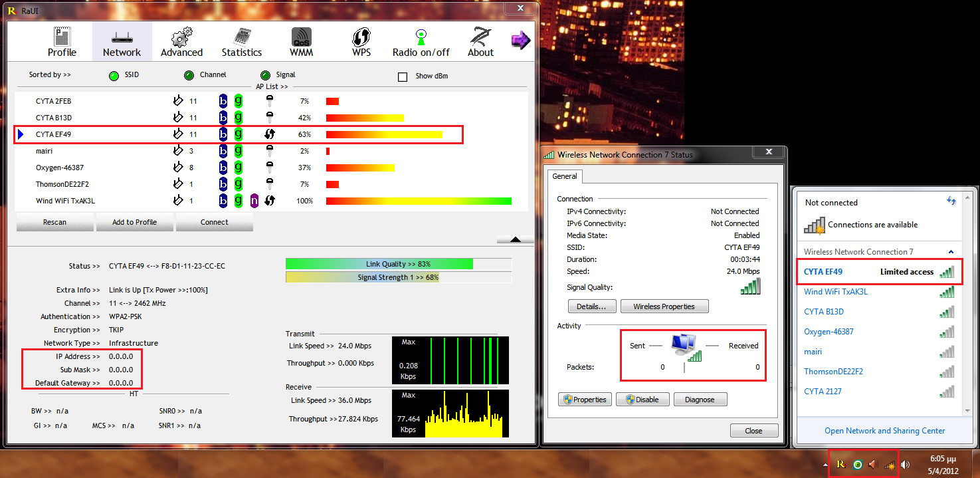Select mairi row in AP list
980x478 pixels.
(271, 151)
